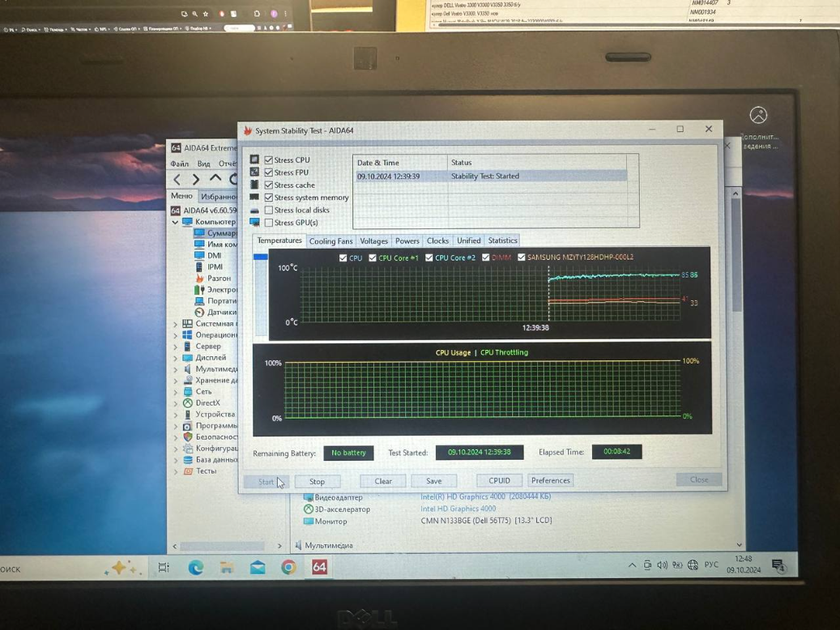Stop the stability test

click(318, 482)
